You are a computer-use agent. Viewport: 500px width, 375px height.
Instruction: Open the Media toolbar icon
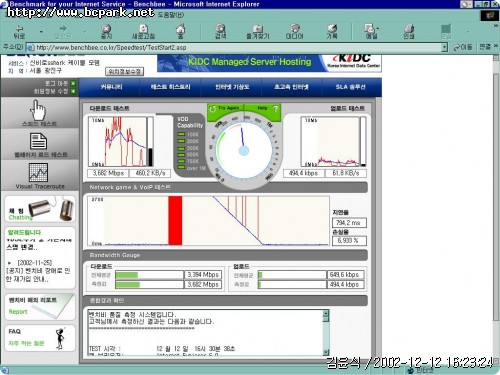(295, 29)
